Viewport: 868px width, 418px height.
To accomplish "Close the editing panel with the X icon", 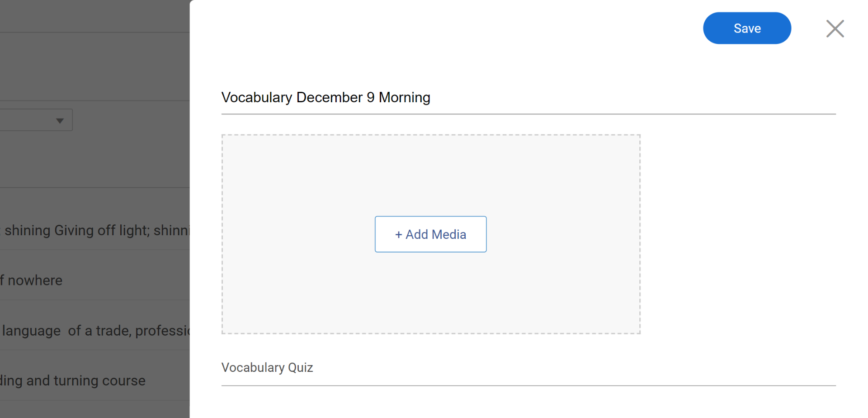I will [835, 28].
